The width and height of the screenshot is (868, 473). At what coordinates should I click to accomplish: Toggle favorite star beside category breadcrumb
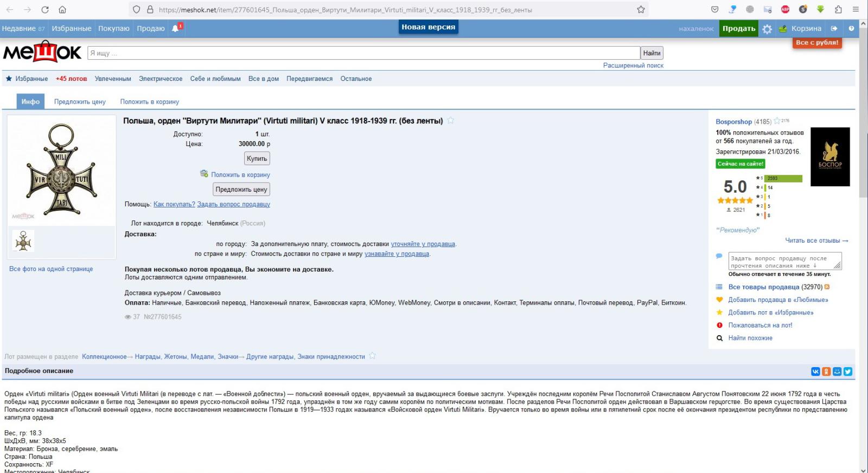372,356
